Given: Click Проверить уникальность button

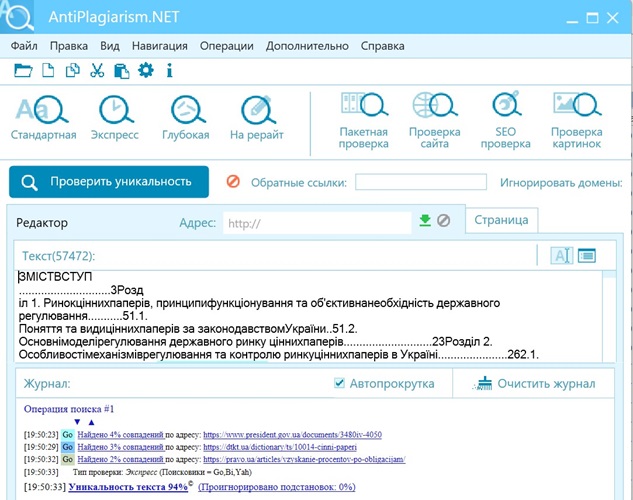Looking at the screenshot, I should click(x=109, y=182).
